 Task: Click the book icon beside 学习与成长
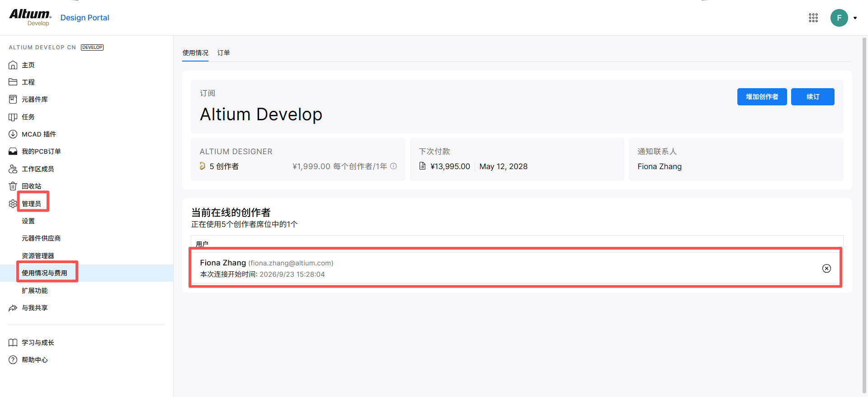[13, 343]
